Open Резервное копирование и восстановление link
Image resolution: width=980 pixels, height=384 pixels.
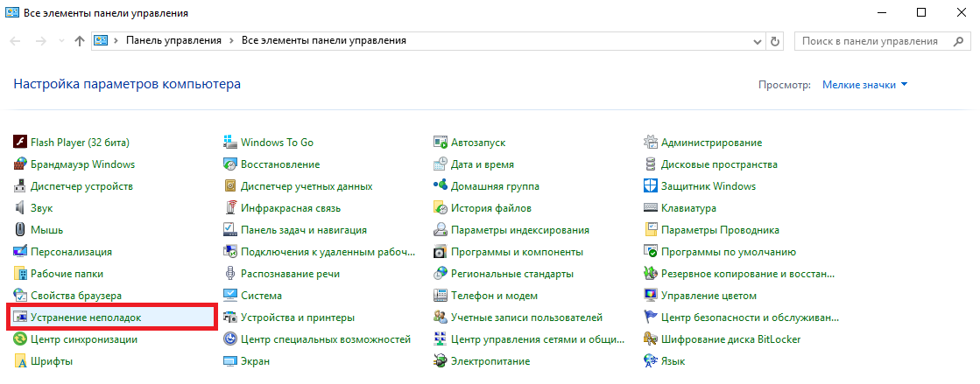point(748,274)
